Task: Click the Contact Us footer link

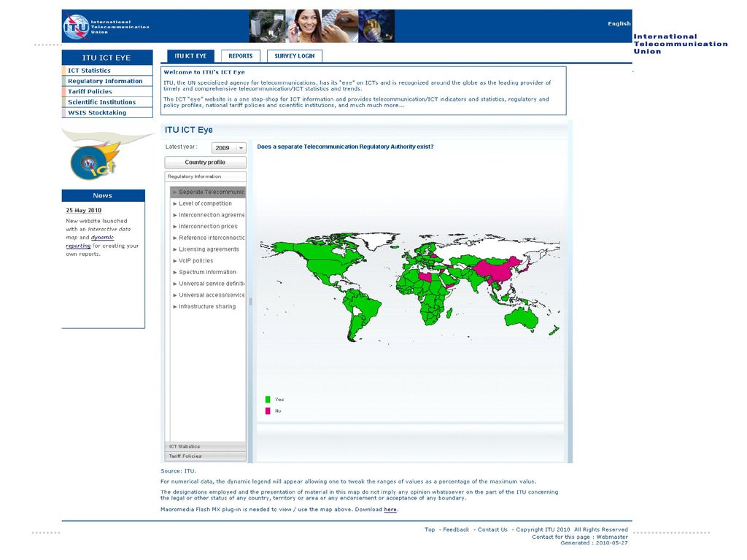Action: (x=492, y=529)
